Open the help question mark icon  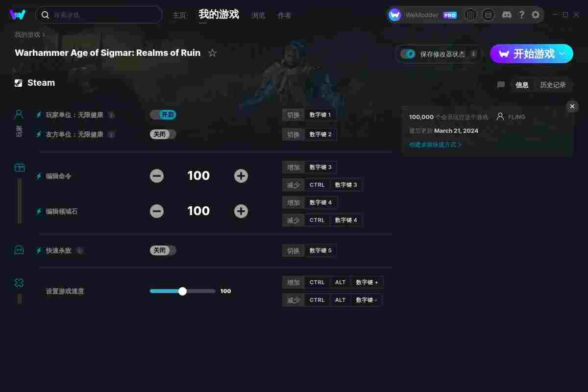click(521, 15)
